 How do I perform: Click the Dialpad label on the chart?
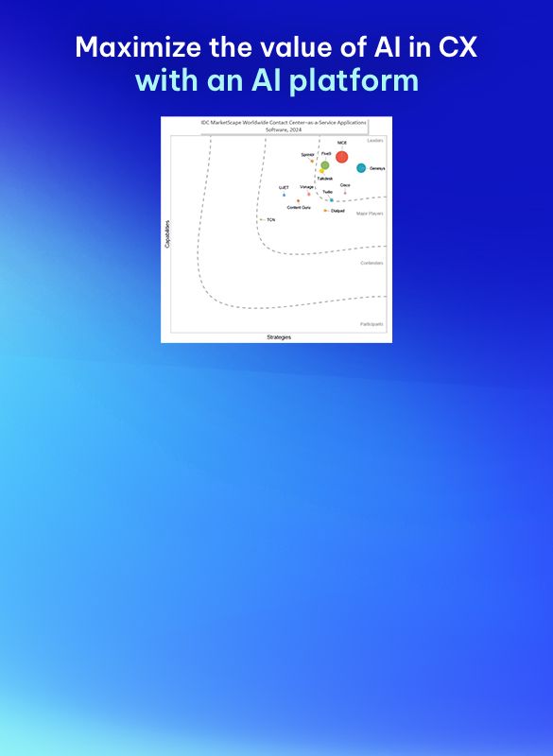337,211
